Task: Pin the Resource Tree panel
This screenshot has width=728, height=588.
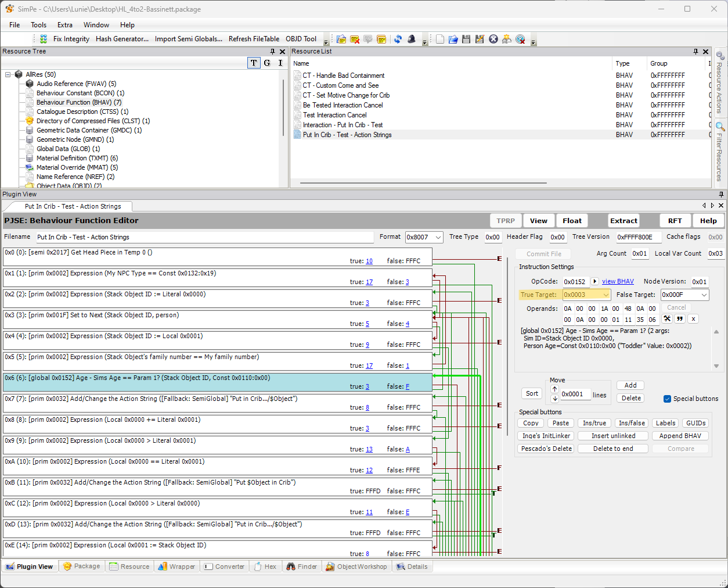Action: 273,52
